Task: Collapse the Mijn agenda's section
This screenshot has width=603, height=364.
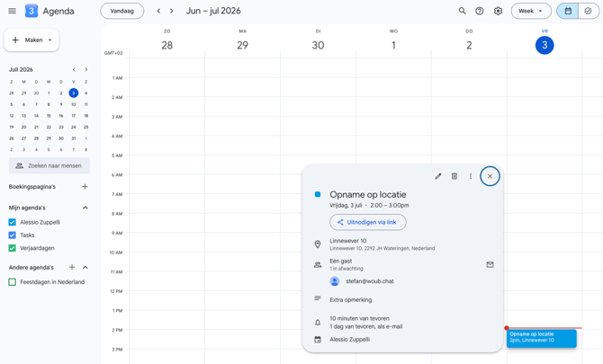Action: [x=85, y=208]
